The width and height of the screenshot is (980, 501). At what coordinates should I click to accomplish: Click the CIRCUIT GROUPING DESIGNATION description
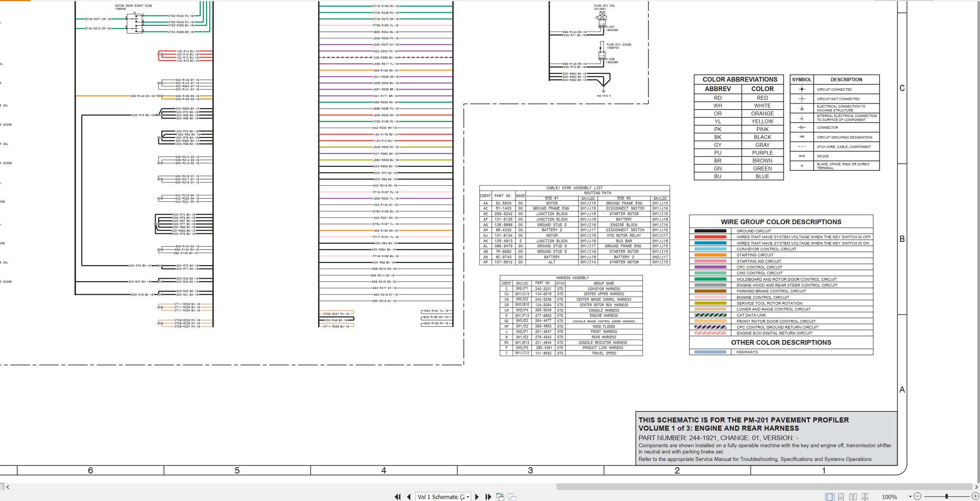pos(844,137)
